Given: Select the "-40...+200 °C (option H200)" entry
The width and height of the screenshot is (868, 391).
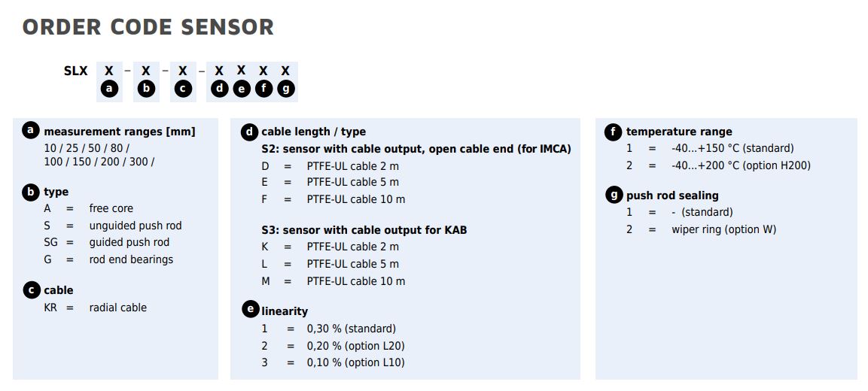Looking at the screenshot, I should (x=741, y=165).
